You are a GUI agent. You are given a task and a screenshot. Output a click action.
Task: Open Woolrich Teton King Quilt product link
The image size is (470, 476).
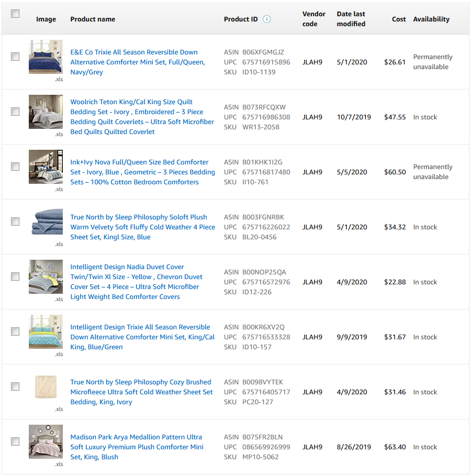point(142,117)
